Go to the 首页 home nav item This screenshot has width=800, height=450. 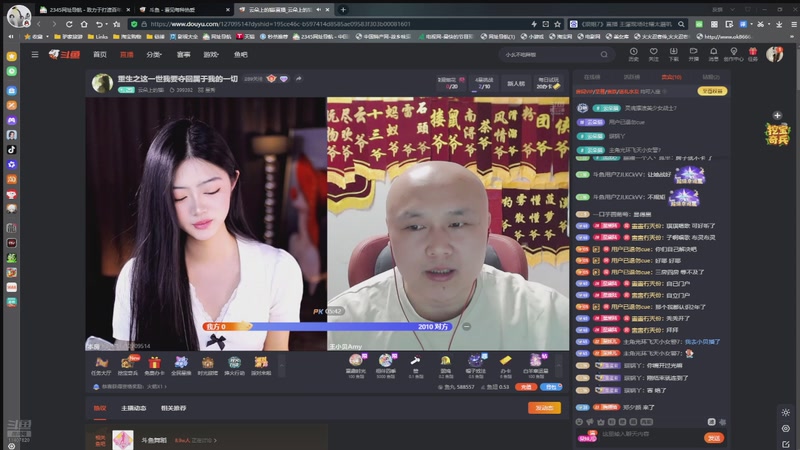[99, 55]
